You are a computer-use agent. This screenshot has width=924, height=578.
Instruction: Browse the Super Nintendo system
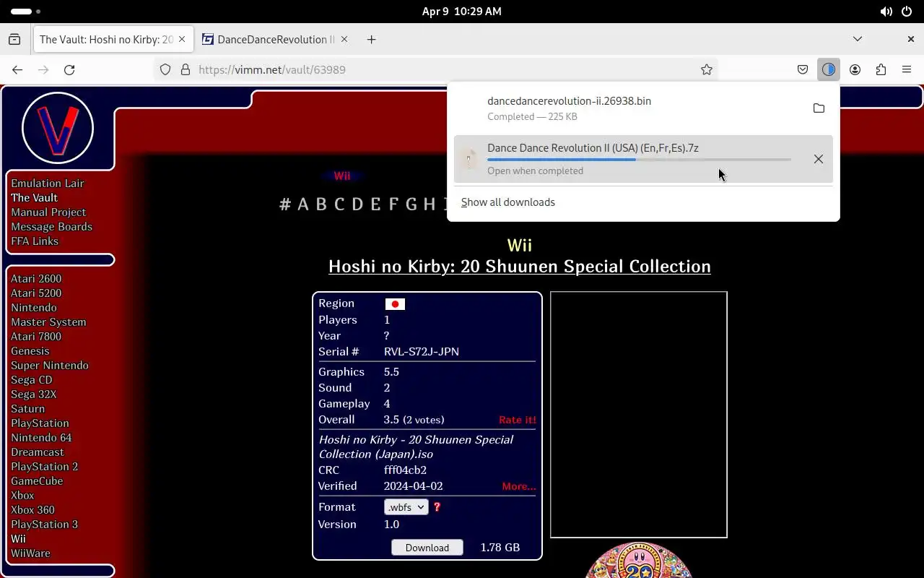coord(50,366)
